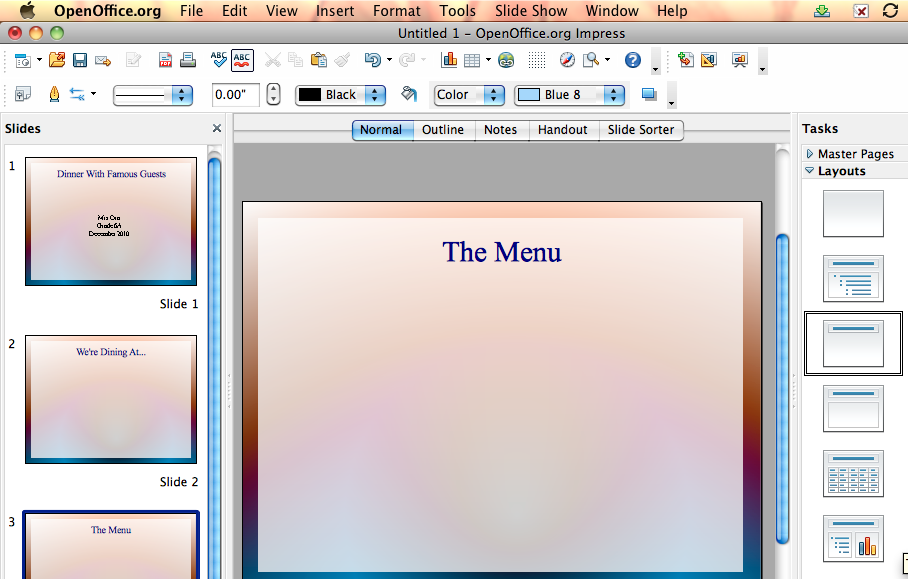Click the Zoom magnifier icon
908x579 pixels.
pos(591,60)
